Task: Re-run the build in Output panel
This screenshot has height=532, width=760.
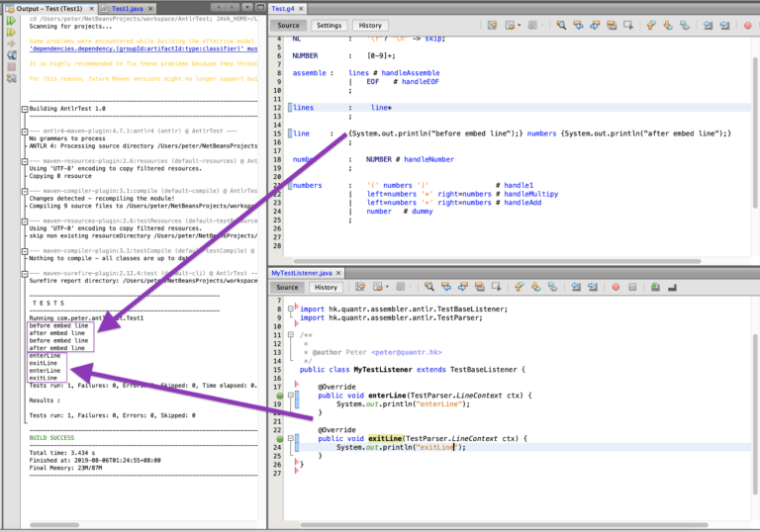Action: click(11, 21)
